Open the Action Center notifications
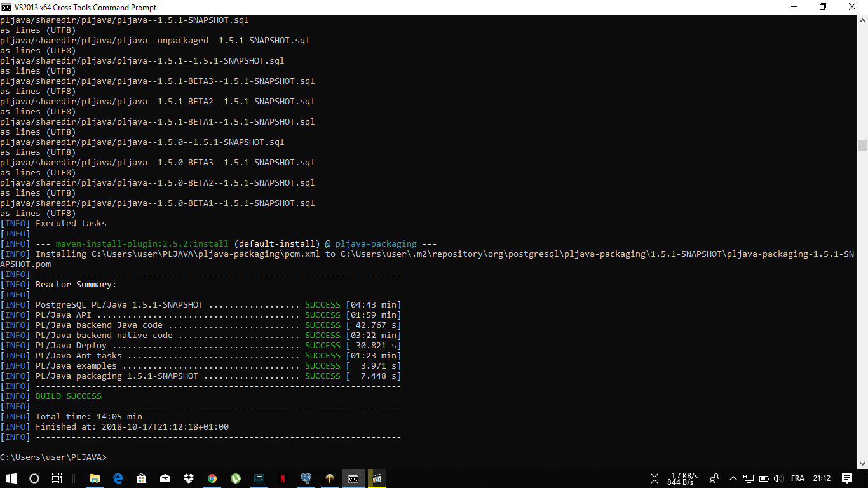 [x=846, y=478]
